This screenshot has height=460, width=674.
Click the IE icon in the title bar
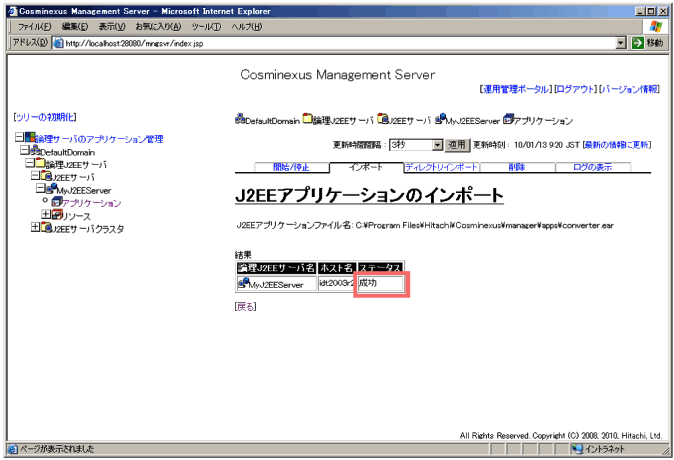pyautogui.click(x=13, y=11)
